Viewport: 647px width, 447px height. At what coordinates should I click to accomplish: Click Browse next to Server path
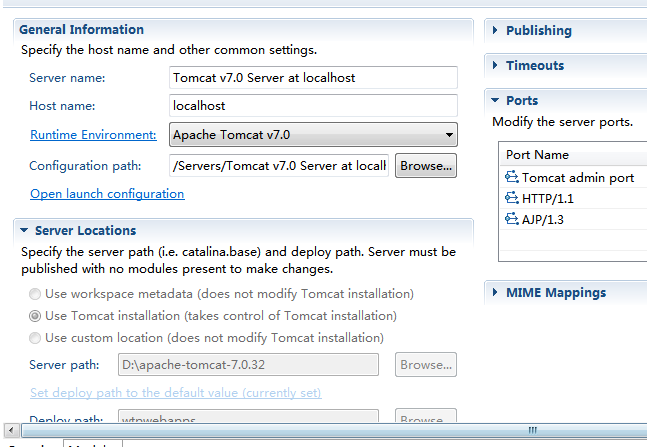tap(426, 364)
